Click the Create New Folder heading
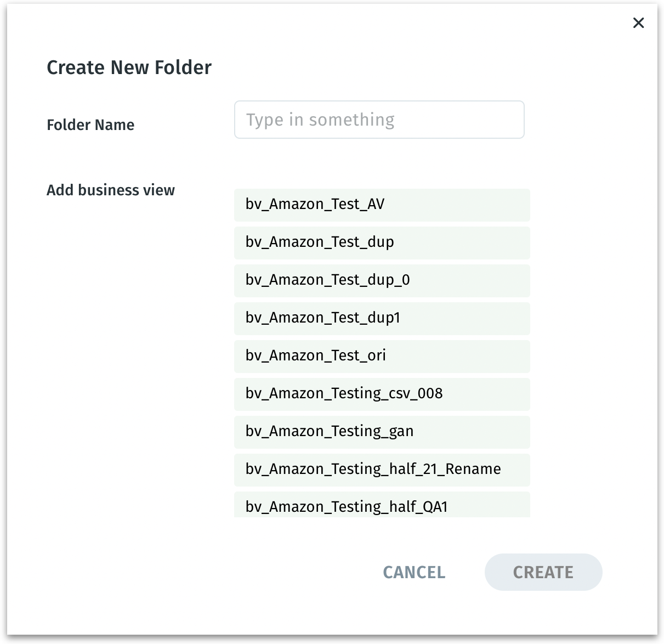664x644 pixels. [129, 67]
